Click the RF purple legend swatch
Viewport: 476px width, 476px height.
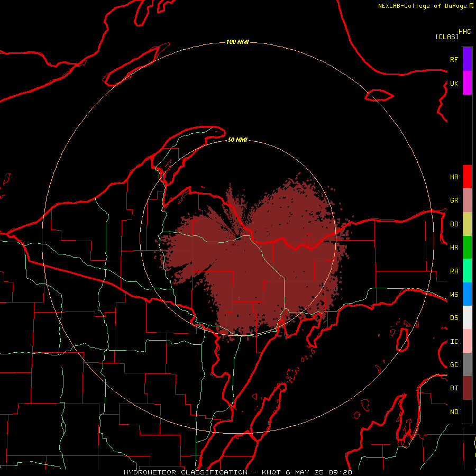(467, 59)
